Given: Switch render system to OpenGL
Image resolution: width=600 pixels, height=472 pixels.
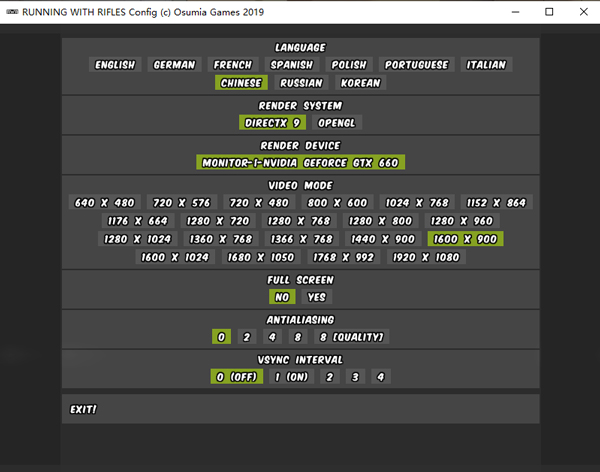Looking at the screenshot, I should tap(337, 123).
